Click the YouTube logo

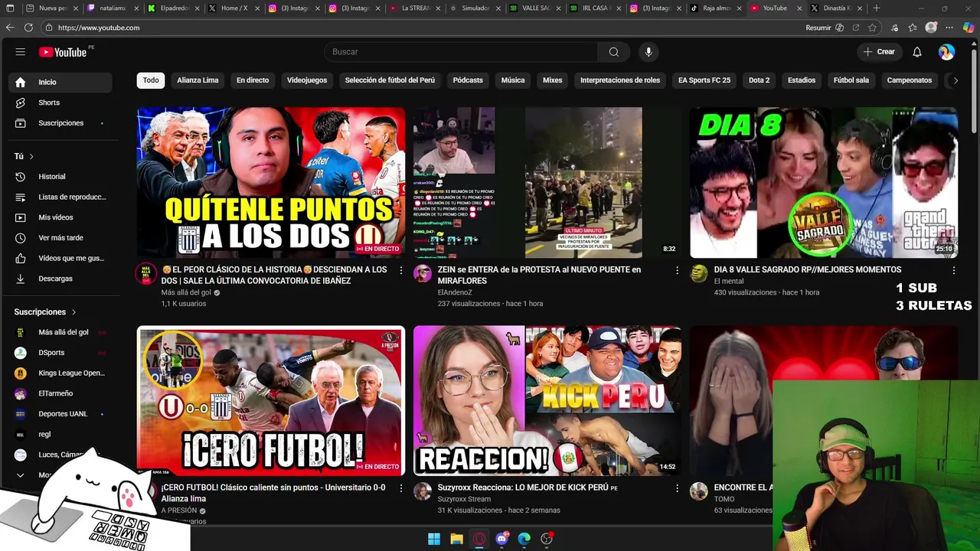point(63,52)
